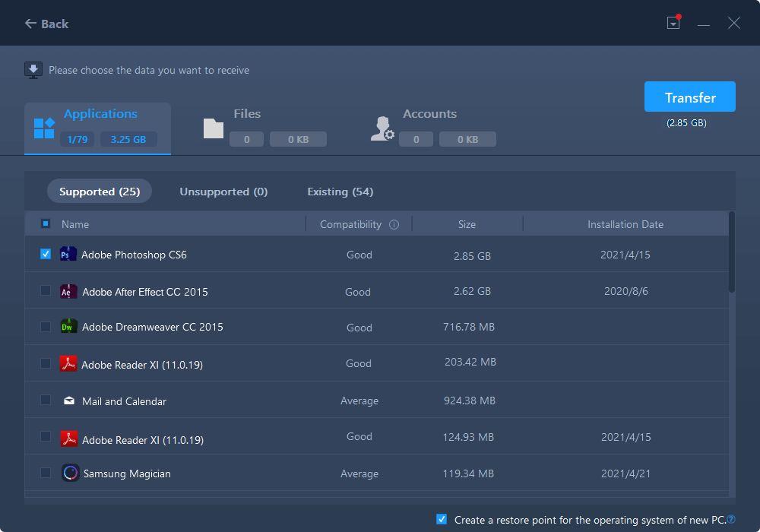Click the Adobe Reader XI application icon
This screenshot has width=760, height=532.
68,363
